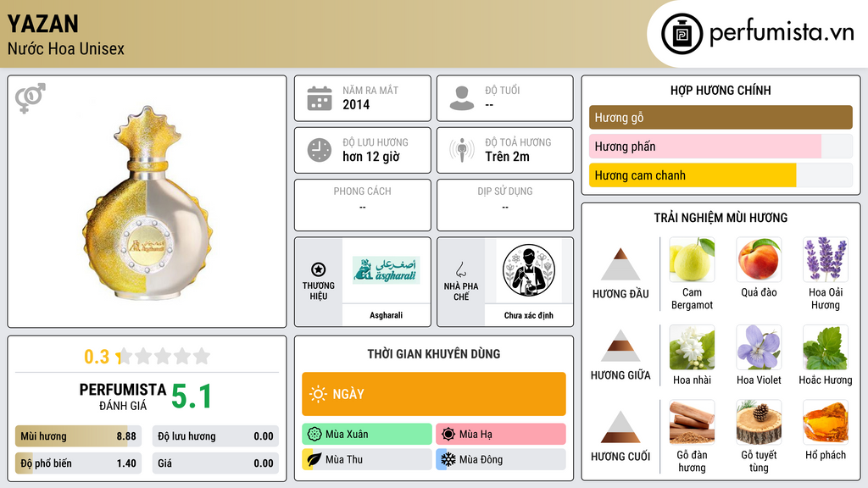This screenshot has height=488, width=868.
Task: Click the Hợp hương chính heading
Action: [721, 90]
